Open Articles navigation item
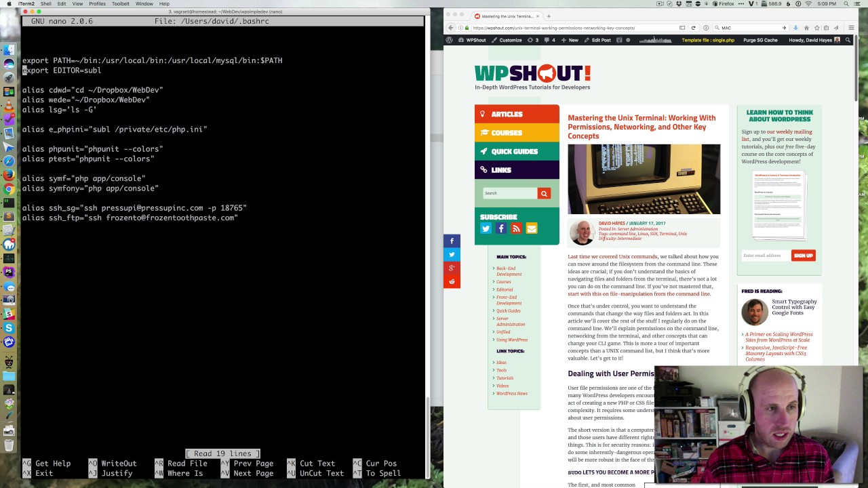This screenshot has width=868, height=488. coord(517,114)
